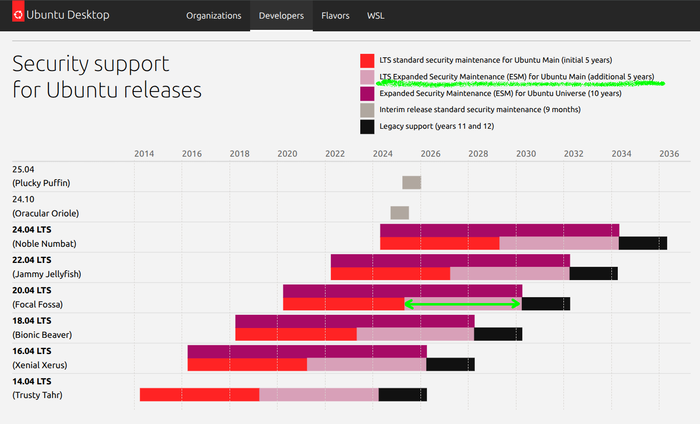Viewport: 700px width, 424px height.
Task: Click the 22.04 LTS label
Action: coord(32,260)
